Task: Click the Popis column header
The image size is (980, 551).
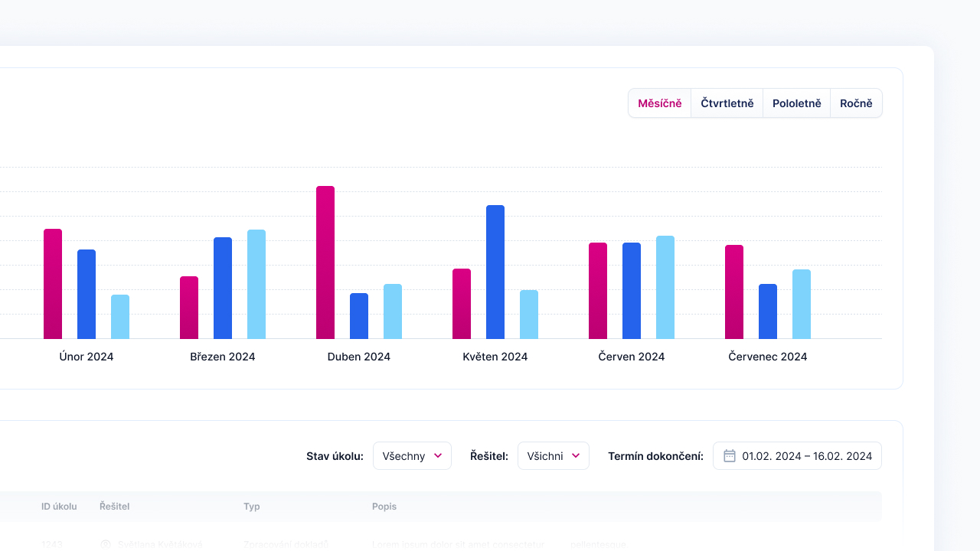Action: click(x=384, y=506)
